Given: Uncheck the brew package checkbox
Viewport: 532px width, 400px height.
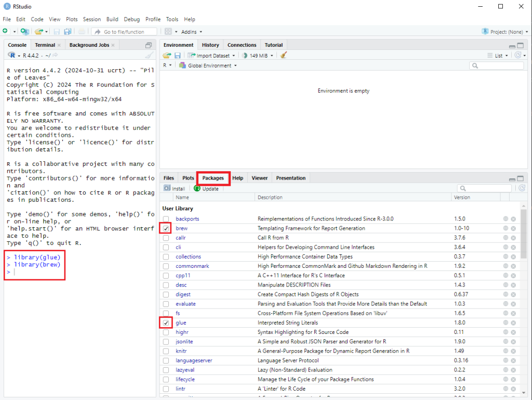Looking at the screenshot, I should [x=166, y=228].
